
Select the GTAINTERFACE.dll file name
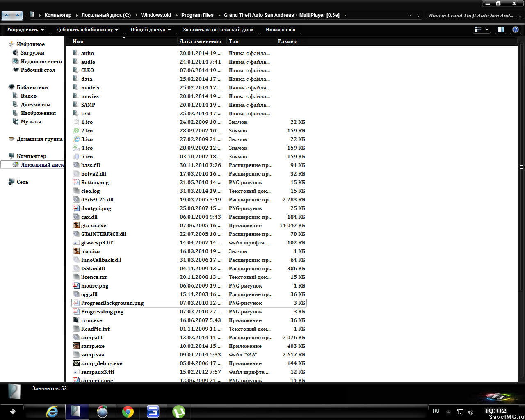[104, 234]
